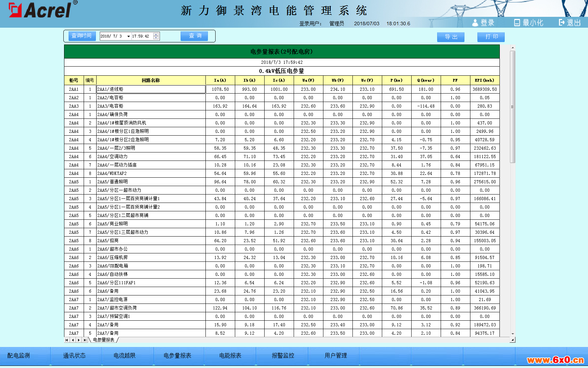Click the 导出 export button
This screenshot has height=368, width=588.
(x=450, y=37)
